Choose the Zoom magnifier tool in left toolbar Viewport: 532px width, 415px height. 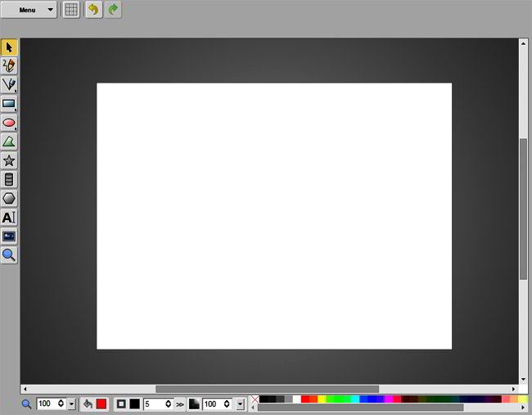coord(9,255)
